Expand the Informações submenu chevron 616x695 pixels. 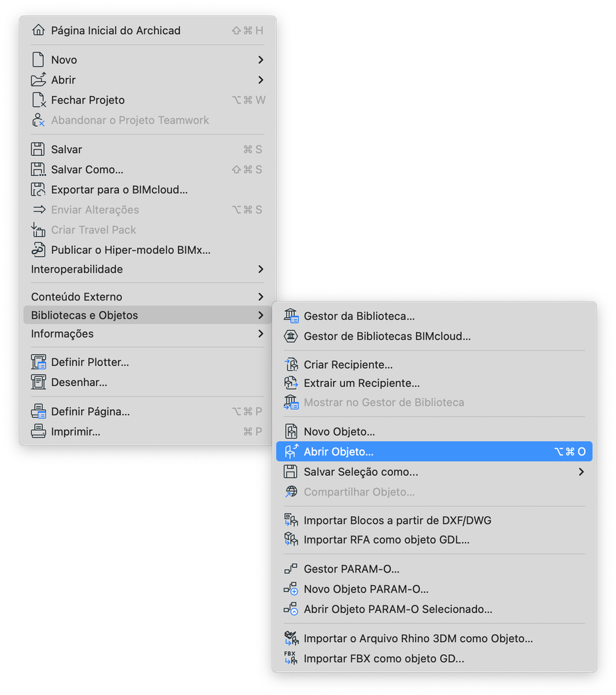point(261,333)
